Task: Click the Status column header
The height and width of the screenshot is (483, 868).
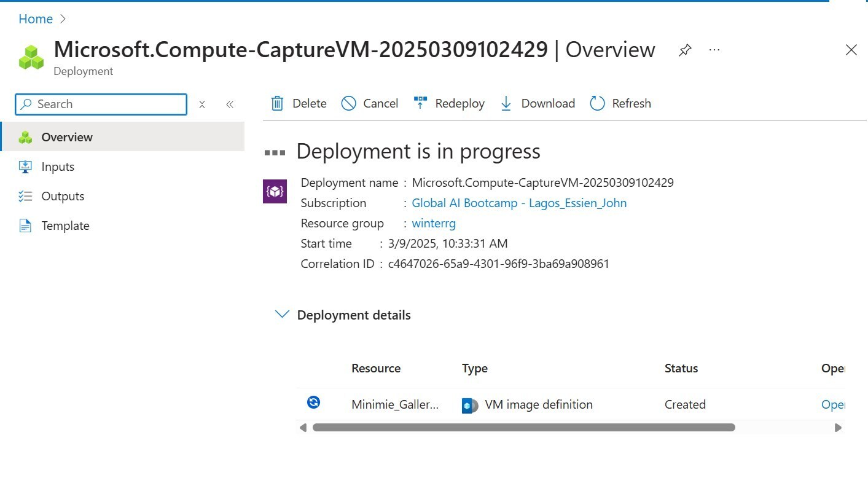Action: click(x=681, y=368)
